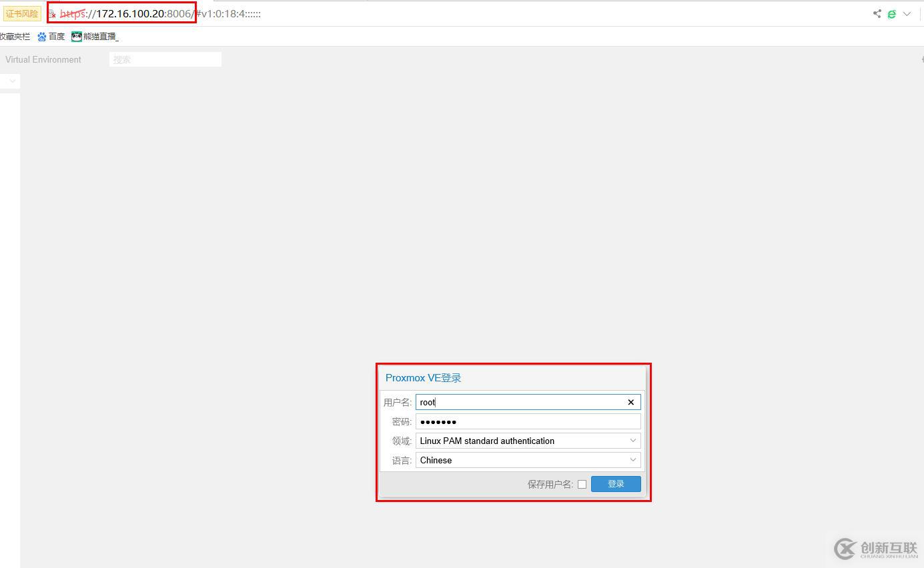
Task: Focus the 搜索 search box in header
Action: point(165,59)
